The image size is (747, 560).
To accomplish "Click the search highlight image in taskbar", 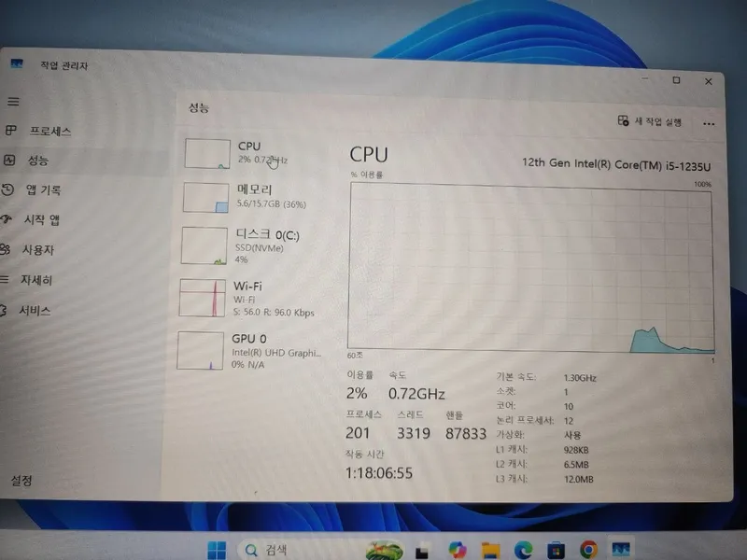I will point(384,550).
